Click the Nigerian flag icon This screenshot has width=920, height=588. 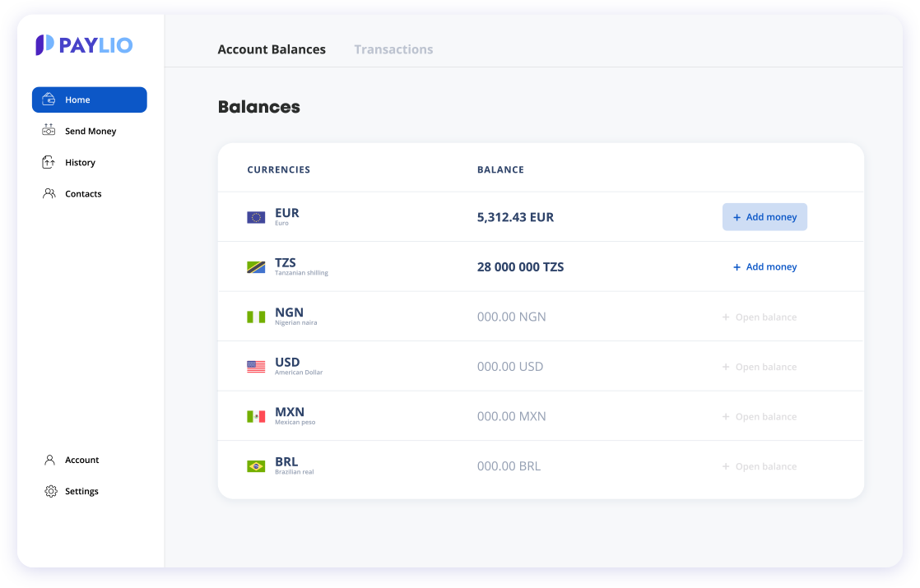(256, 317)
